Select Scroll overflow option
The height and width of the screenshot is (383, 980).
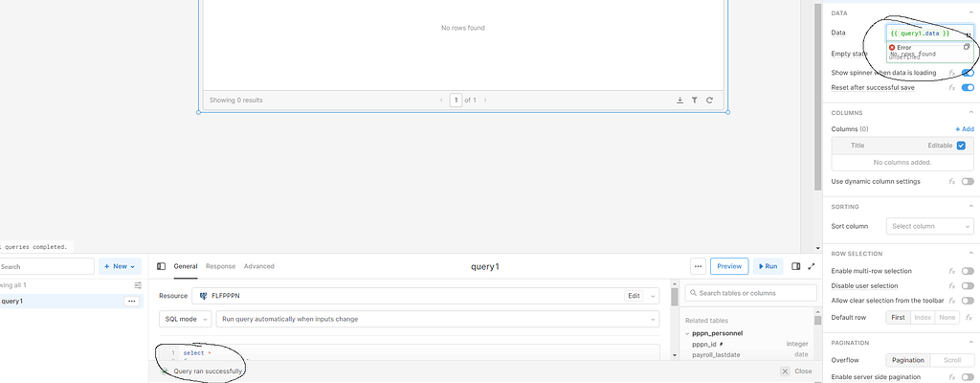952,360
